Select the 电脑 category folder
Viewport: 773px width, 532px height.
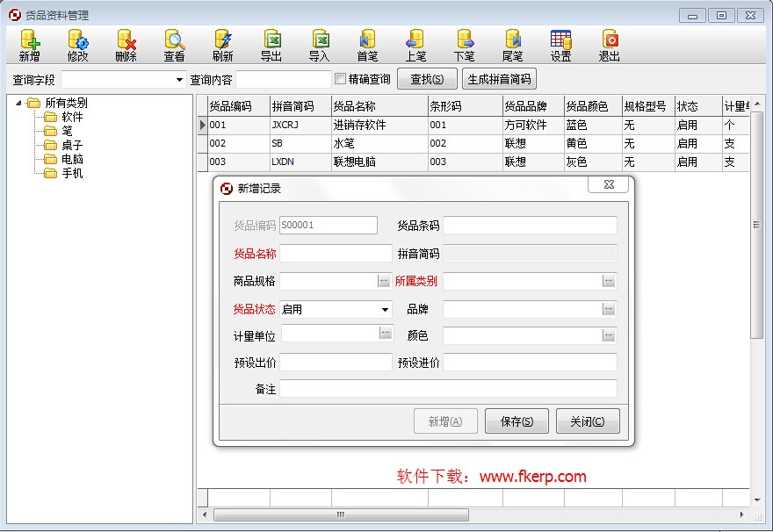click(64, 159)
